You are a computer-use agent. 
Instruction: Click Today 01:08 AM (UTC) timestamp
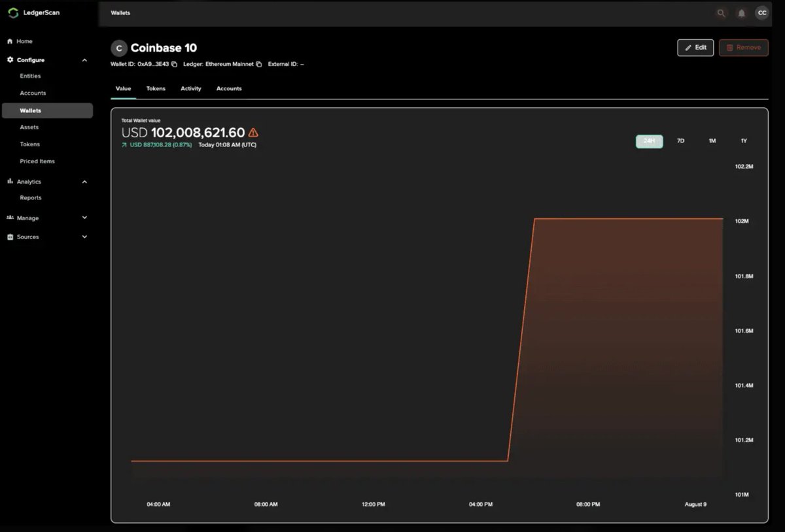coord(227,145)
